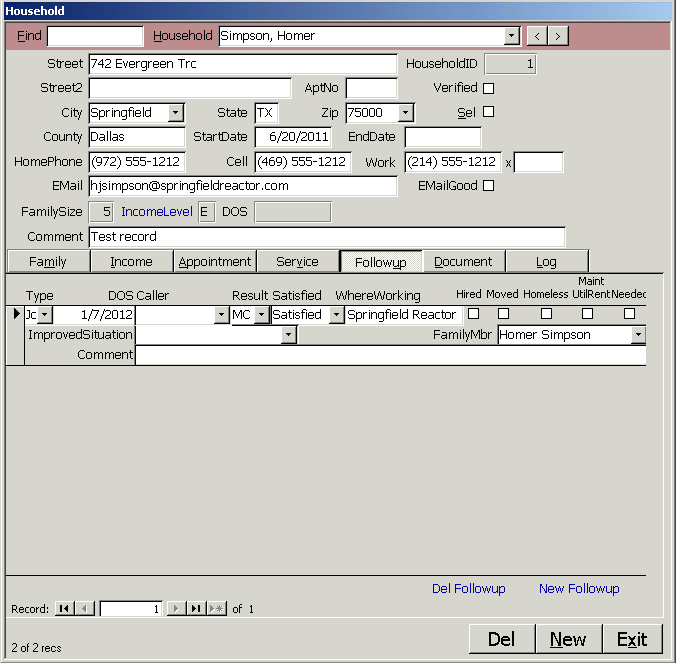Toggle the Verified checkbox
The image size is (676, 663).
point(489,88)
